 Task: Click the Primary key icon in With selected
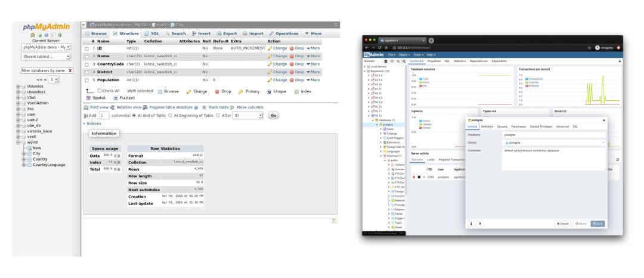click(241, 91)
